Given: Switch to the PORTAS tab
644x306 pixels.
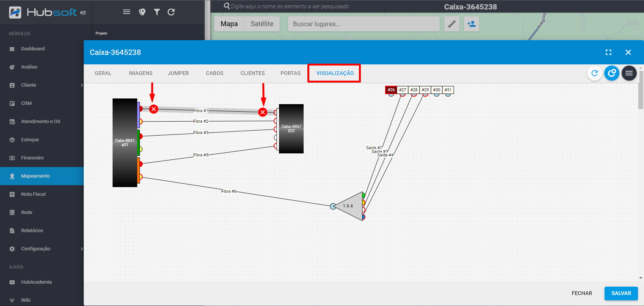Looking at the screenshot, I should click(x=290, y=73).
